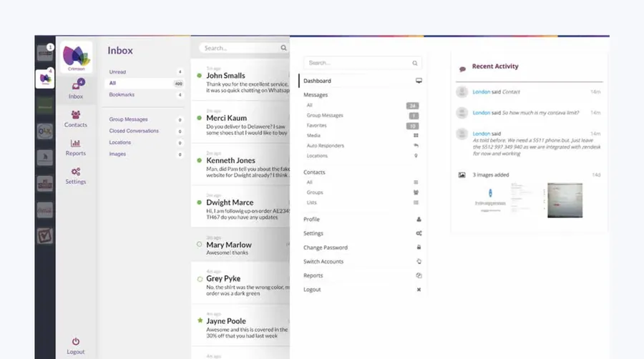
Task: Click the Logout power icon
Action: coord(76,341)
